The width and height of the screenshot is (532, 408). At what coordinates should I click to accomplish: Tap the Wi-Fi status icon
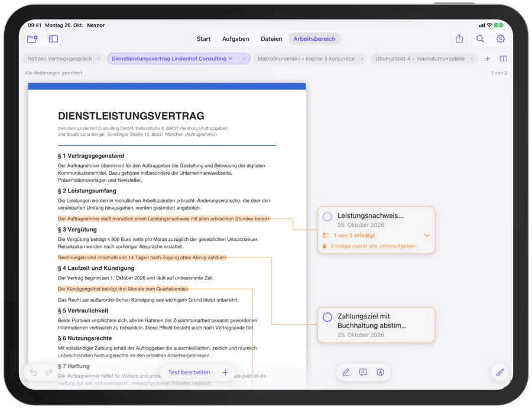click(x=489, y=25)
